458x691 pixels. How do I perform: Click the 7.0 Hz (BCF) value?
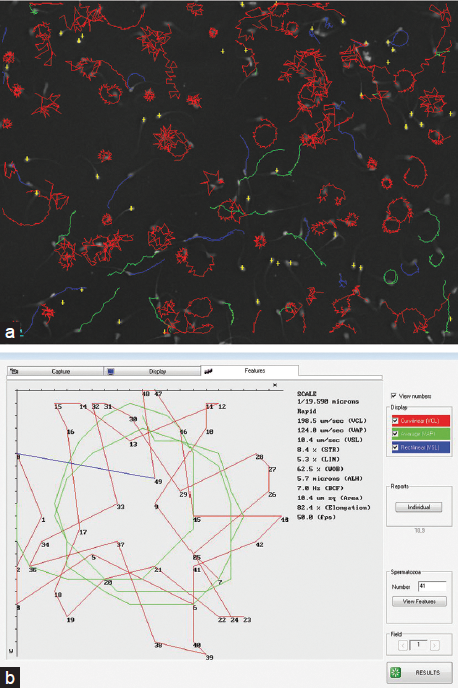click(320, 488)
